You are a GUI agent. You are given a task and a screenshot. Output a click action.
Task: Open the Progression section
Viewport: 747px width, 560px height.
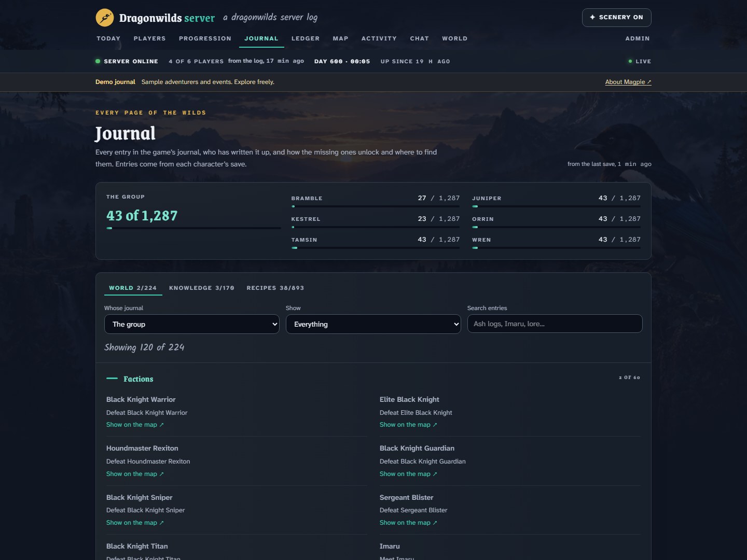click(x=205, y=38)
